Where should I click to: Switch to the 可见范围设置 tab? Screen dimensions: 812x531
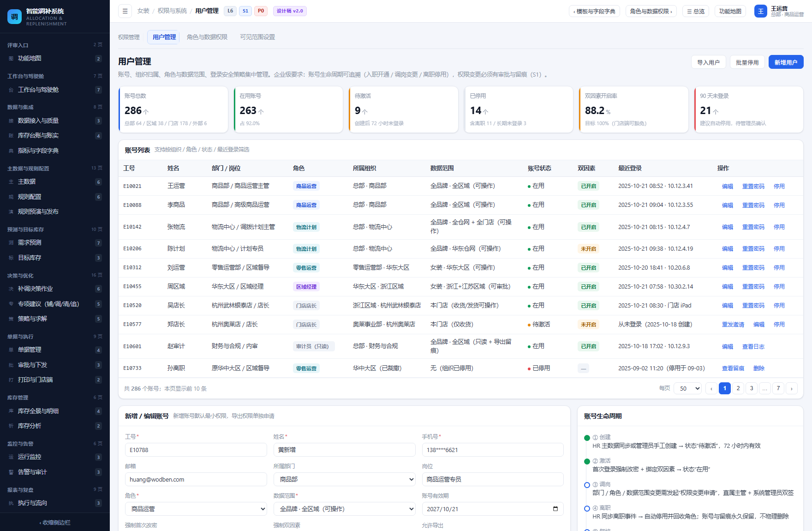point(257,37)
